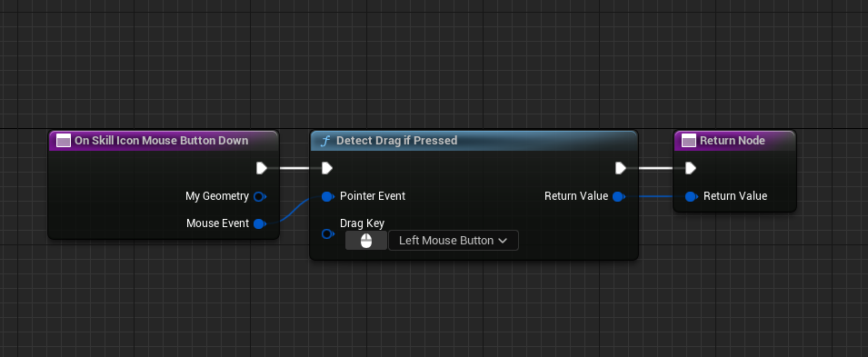Click the My Geometry output pin
This screenshot has width=868, height=357.
tap(259, 196)
